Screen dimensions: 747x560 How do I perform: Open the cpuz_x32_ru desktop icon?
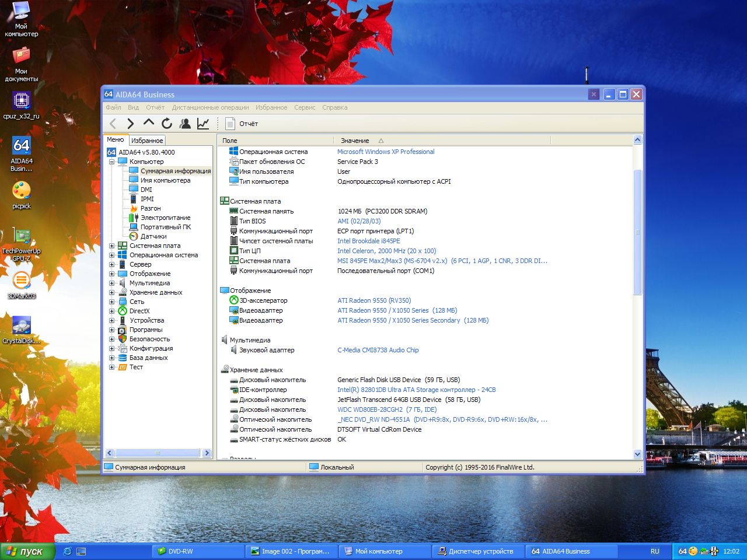click(x=22, y=105)
